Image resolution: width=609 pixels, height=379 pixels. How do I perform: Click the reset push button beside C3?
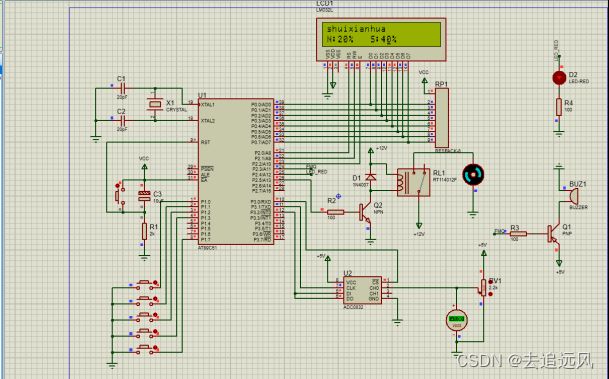(120, 196)
